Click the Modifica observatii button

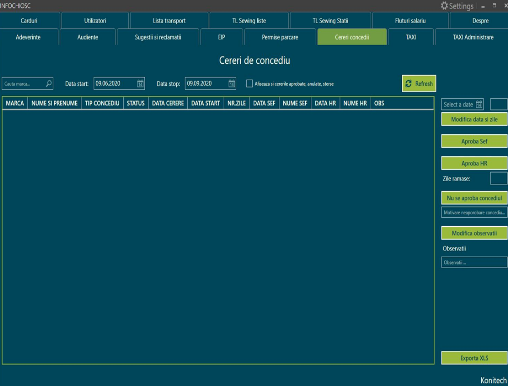(x=474, y=233)
